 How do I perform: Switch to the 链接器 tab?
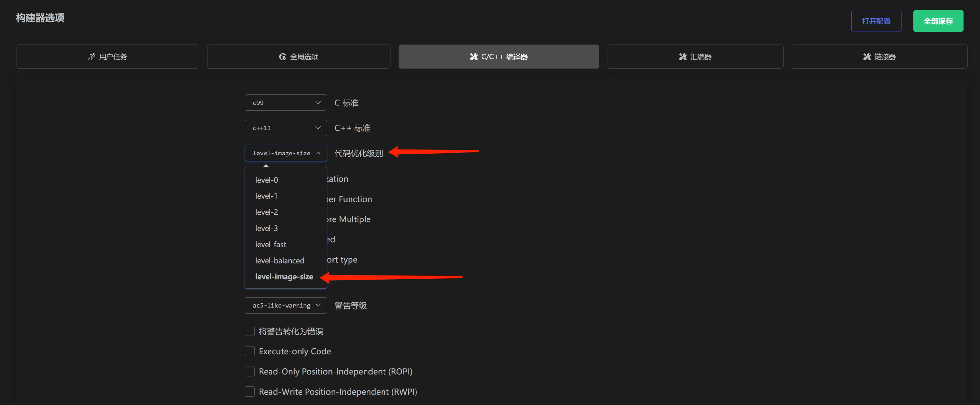click(x=879, y=57)
